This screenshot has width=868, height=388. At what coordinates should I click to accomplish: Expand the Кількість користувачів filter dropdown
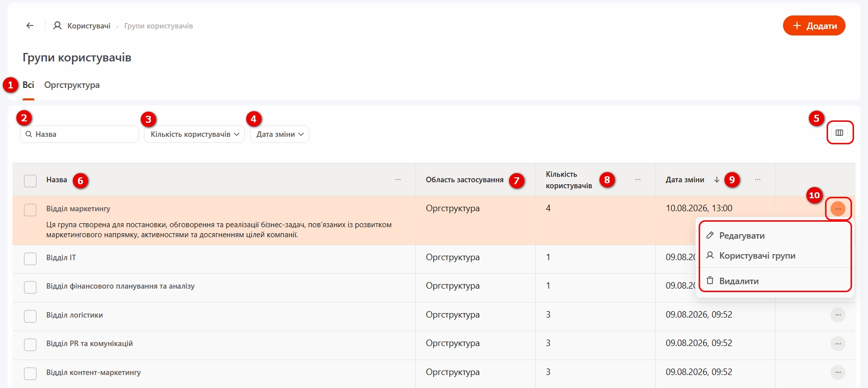[194, 134]
